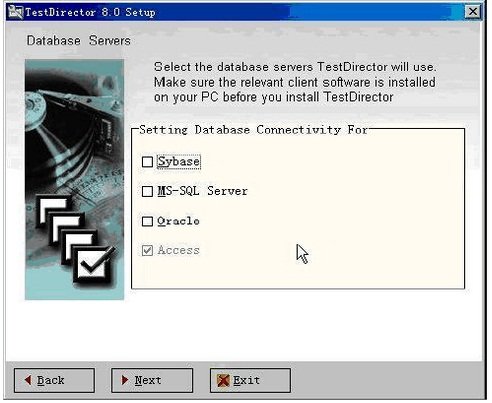Check the Sybase database checkbox

click(147, 162)
